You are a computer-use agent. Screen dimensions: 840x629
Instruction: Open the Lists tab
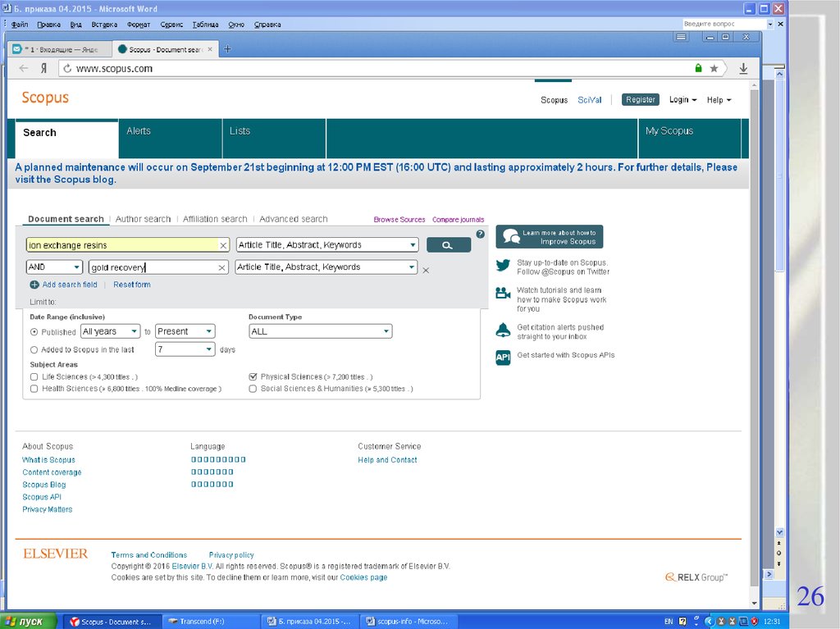point(274,139)
